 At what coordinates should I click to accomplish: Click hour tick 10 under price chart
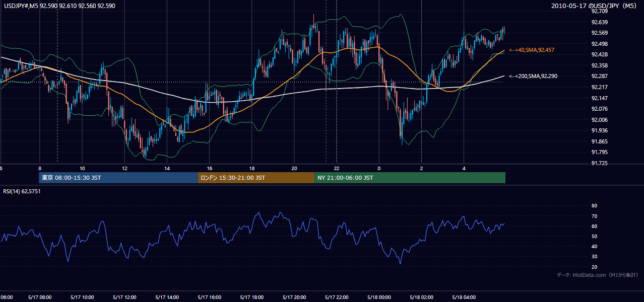tap(82, 168)
